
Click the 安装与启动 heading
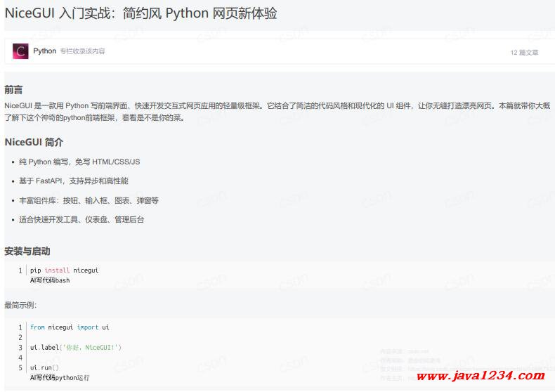(x=27, y=251)
